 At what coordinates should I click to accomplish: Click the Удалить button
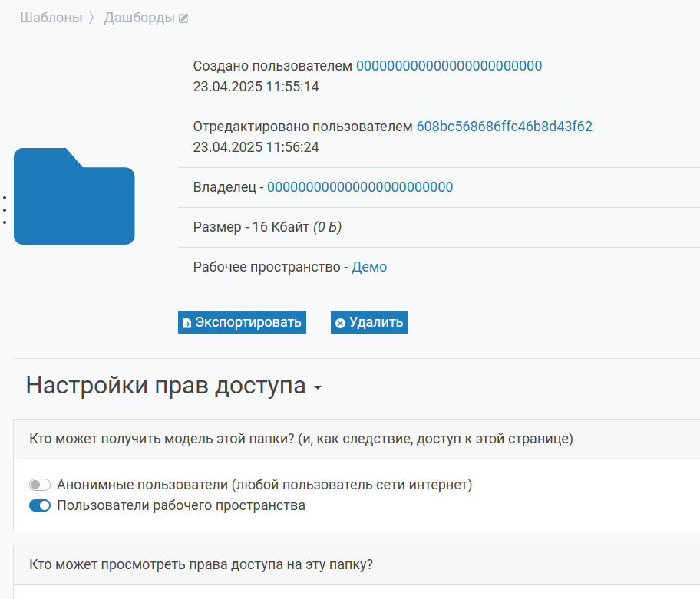(368, 322)
